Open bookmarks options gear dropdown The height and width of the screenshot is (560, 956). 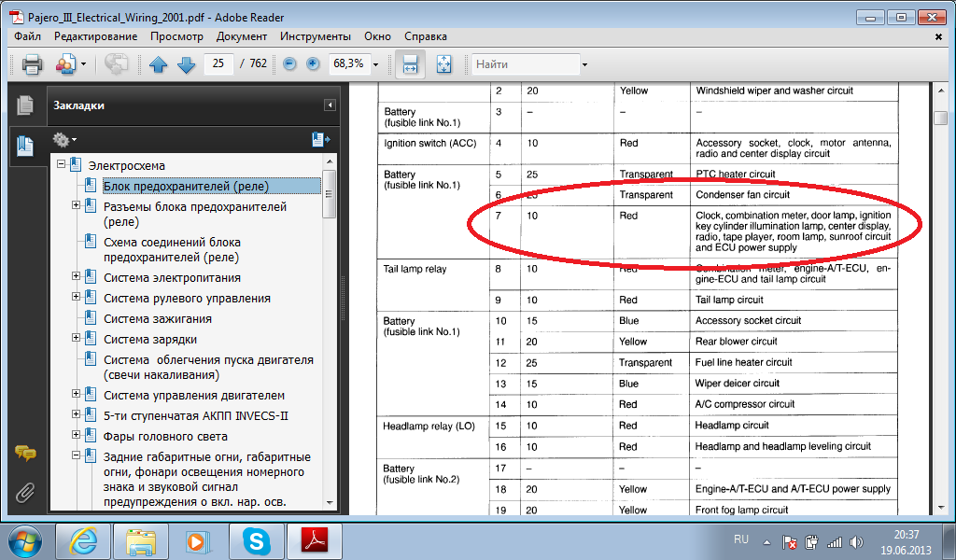pos(63,139)
